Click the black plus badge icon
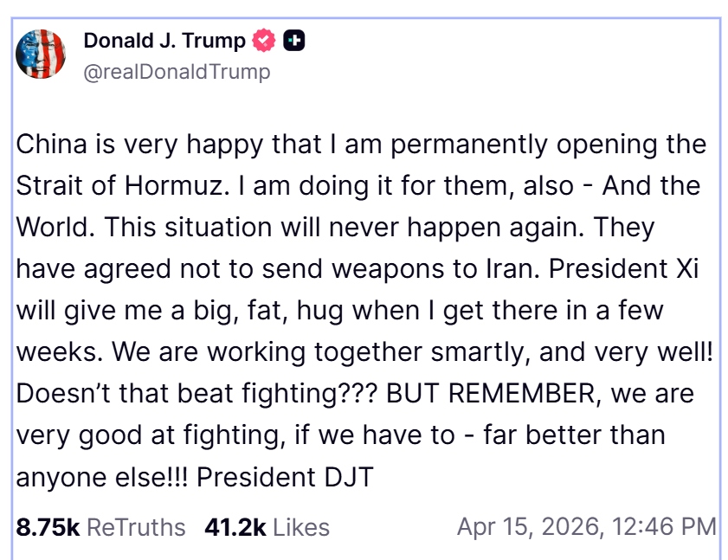The width and height of the screenshot is (728, 560). (294, 41)
